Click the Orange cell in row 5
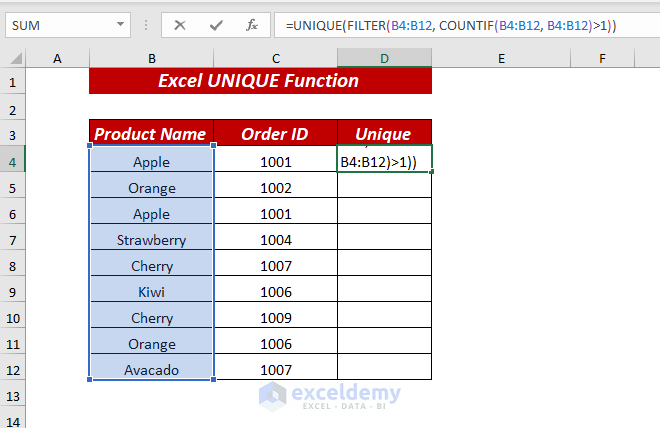Image resolution: width=660 pixels, height=428 pixels. coord(151,185)
